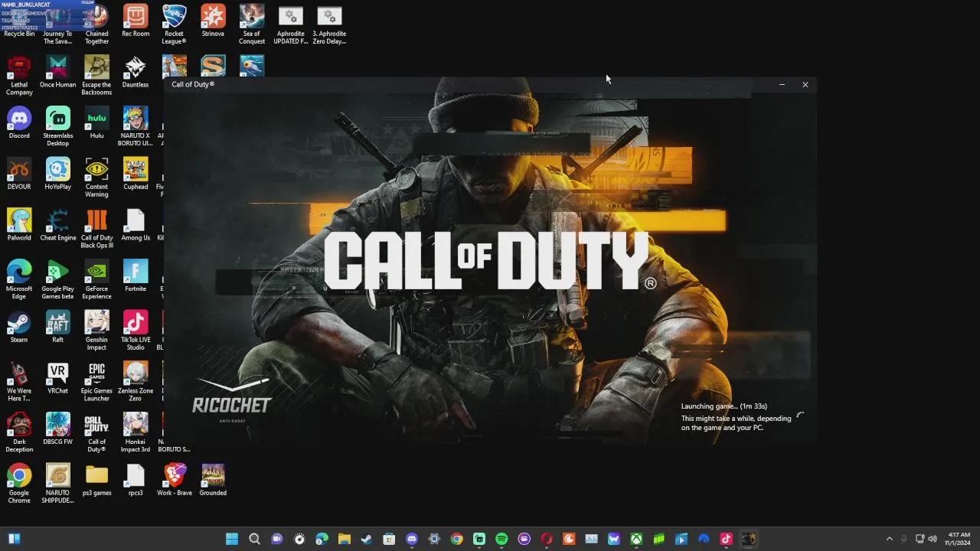Select the Zenless Zone Zero icon
Image resolution: width=980 pixels, height=551 pixels.
(x=136, y=381)
